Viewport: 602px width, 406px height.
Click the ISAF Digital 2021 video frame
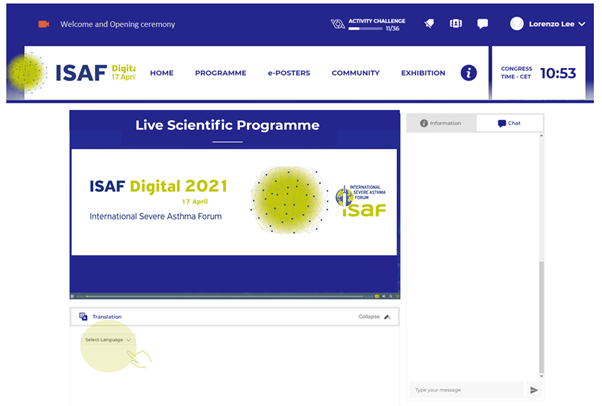[x=234, y=202]
